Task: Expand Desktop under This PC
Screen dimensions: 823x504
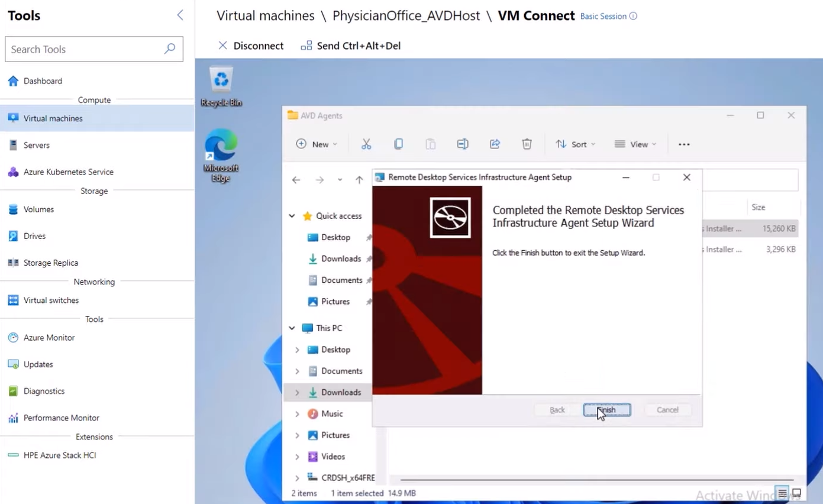Action: pyautogui.click(x=297, y=350)
